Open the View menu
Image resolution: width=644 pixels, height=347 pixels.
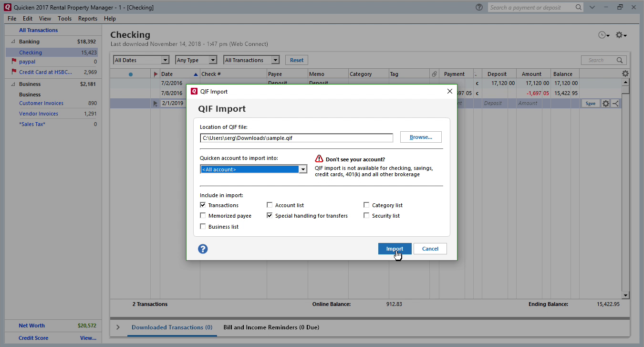click(45, 19)
